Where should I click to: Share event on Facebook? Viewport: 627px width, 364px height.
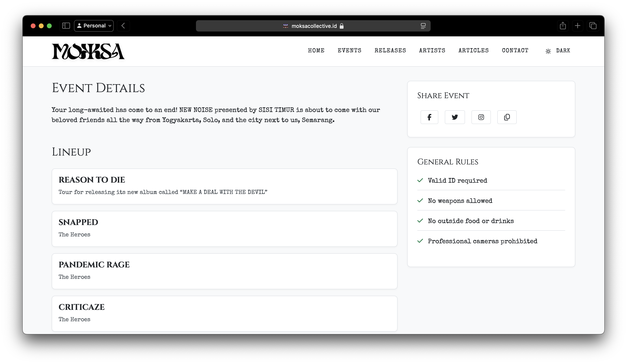pyautogui.click(x=429, y=117)
